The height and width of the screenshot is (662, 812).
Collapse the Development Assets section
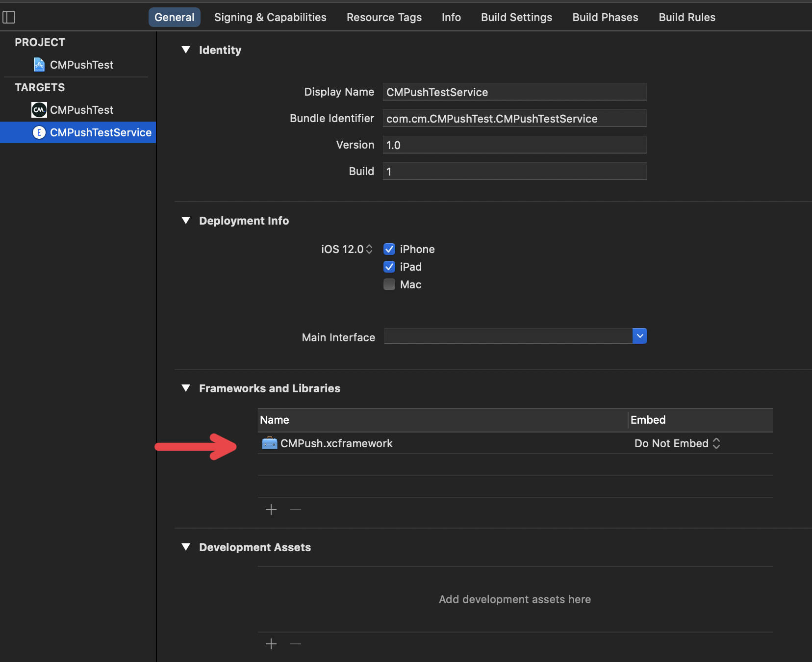[186, 547]
